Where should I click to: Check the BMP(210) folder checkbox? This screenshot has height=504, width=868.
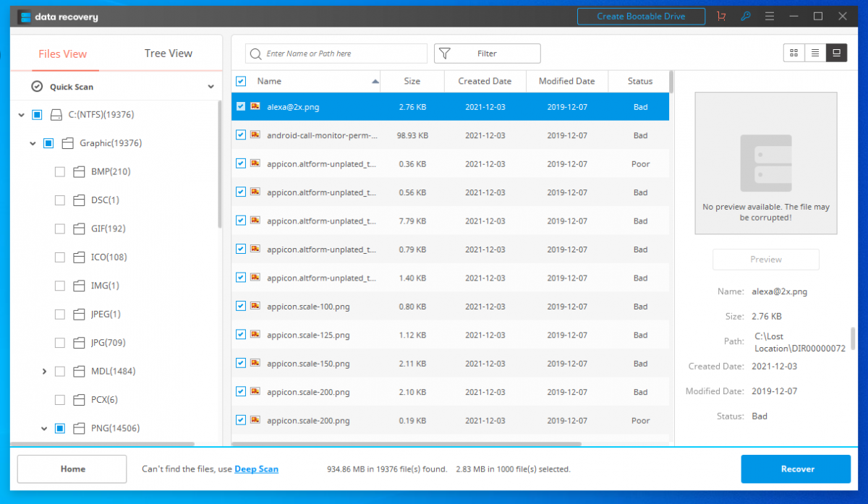click(x=60, y=171)
